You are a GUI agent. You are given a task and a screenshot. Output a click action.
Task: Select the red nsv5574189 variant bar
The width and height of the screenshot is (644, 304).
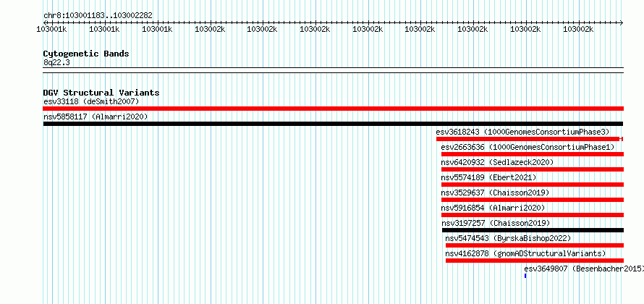(533, 185)
